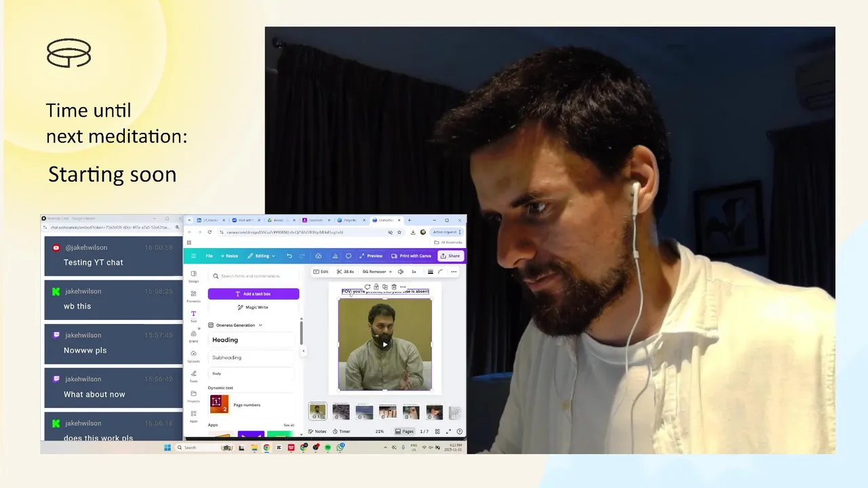The height and width of the screenshot is (488, 868).
Task: Open the help question mark icon
Action: coord(460,432)
